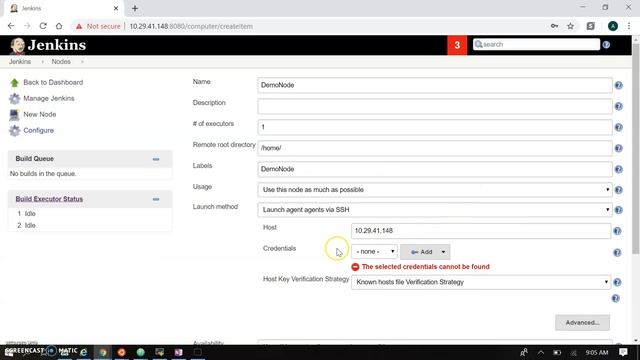Click the # of executors field
This screenshot has height=360, width=640.
tap(435, 127)
